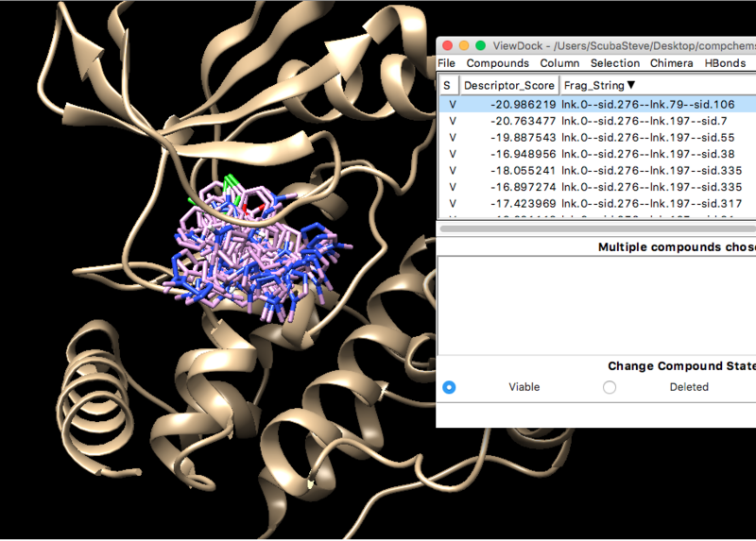This screenshot has width=756, height=541.
Task: Click the Frag_String sort arrow
Action: pos(631,85)
